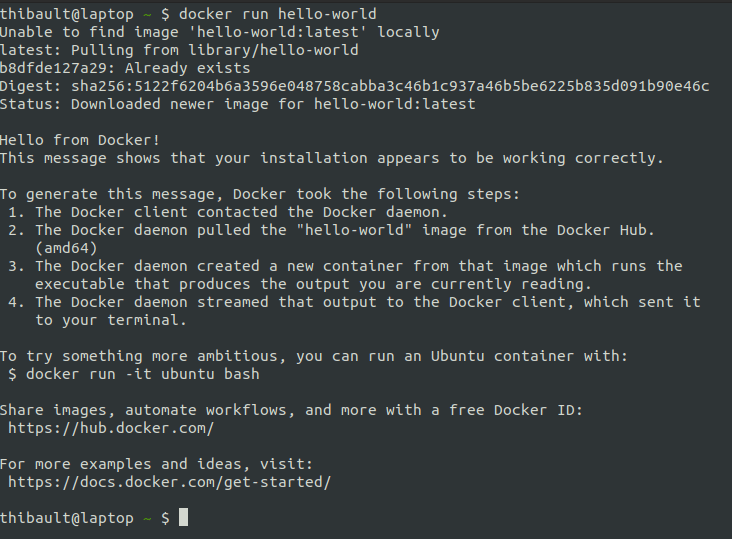Click step 2 about pulling the hello-world image

coord(345,230)
